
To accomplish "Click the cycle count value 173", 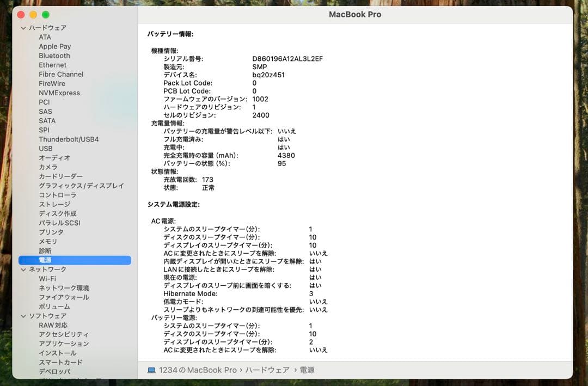I will [207, 180].
